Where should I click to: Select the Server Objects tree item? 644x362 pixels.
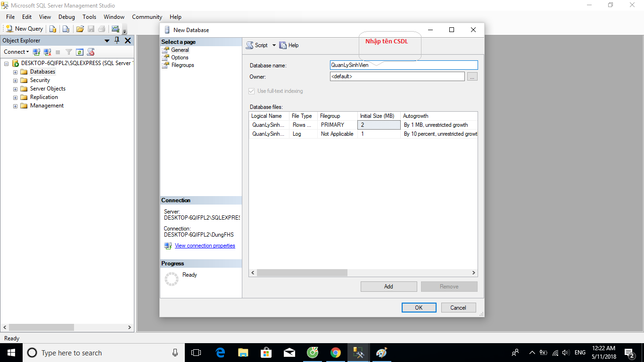(x=48, y=89)
